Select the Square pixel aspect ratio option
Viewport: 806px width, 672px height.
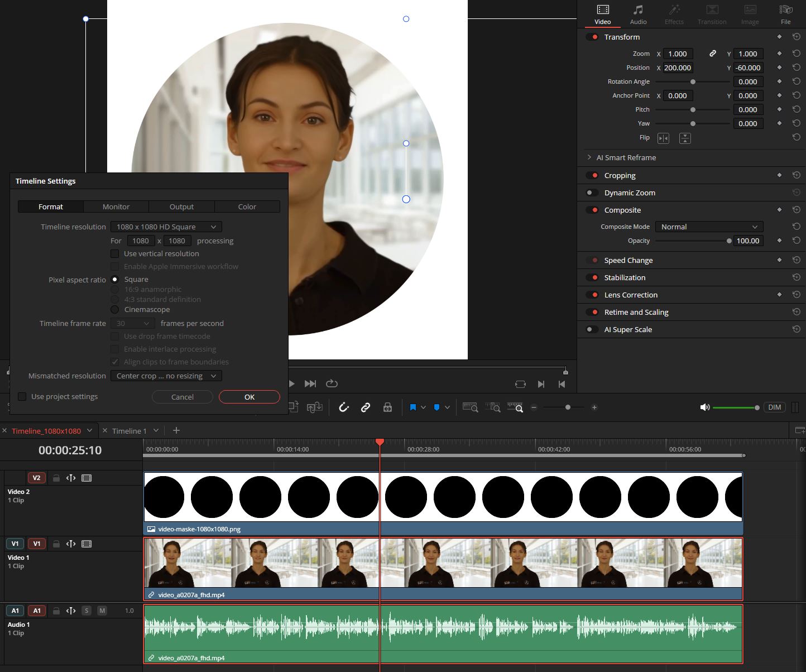115,279
